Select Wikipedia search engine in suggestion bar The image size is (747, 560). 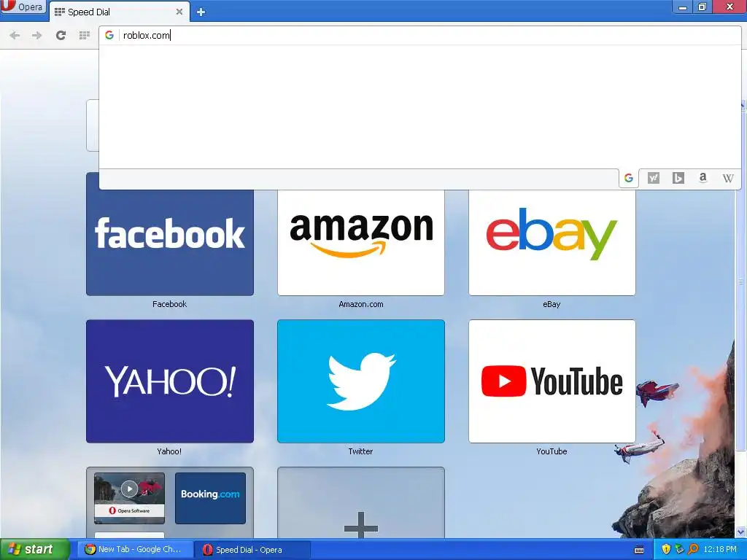(x=727, y=178)
